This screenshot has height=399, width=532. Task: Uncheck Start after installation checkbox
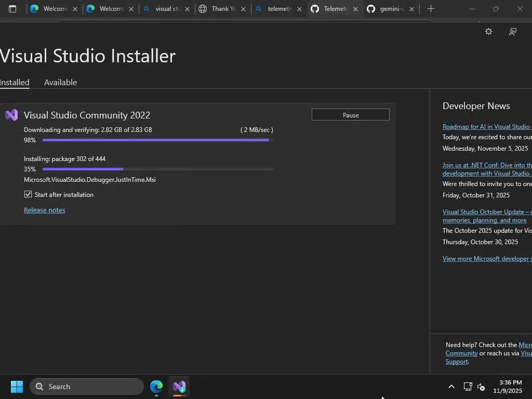click(x=28, y=194)
